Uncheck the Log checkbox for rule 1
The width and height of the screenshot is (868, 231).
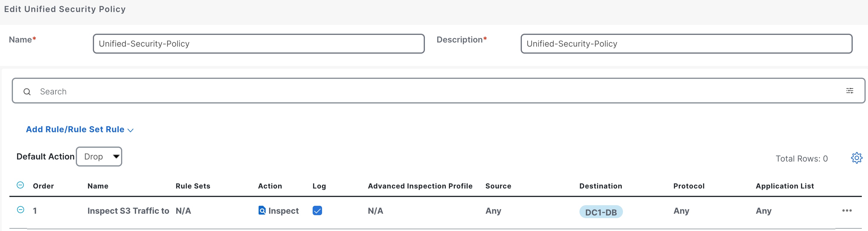[x=317, y=210]
